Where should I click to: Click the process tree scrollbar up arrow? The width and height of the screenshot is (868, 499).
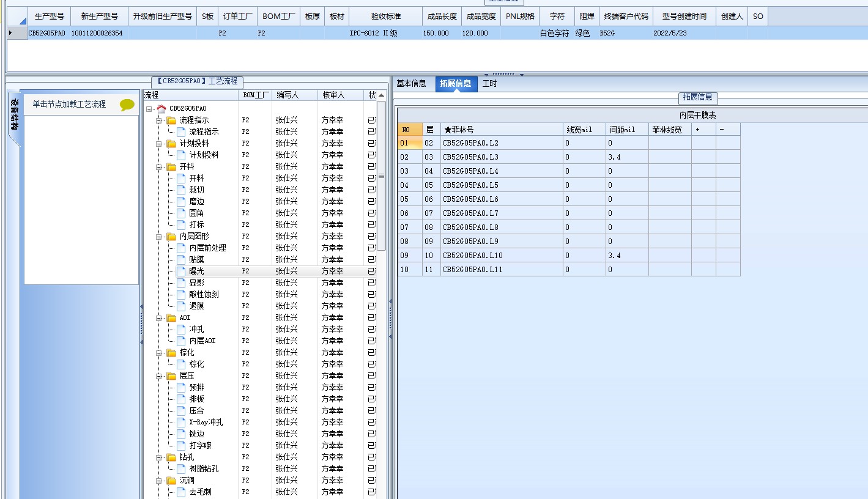click(x=381, y=95)
